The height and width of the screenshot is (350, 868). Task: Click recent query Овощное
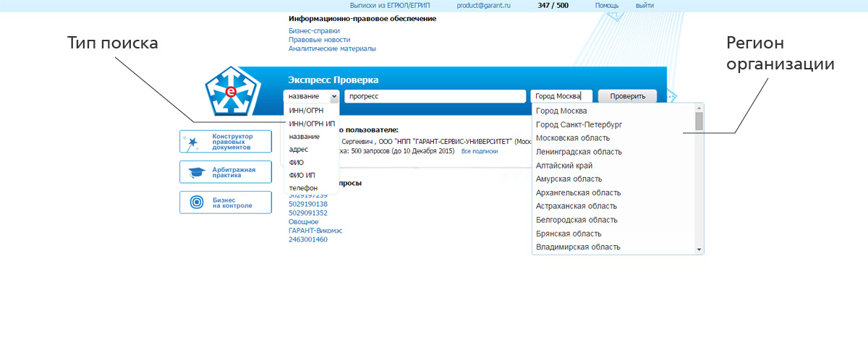point(304,221)
